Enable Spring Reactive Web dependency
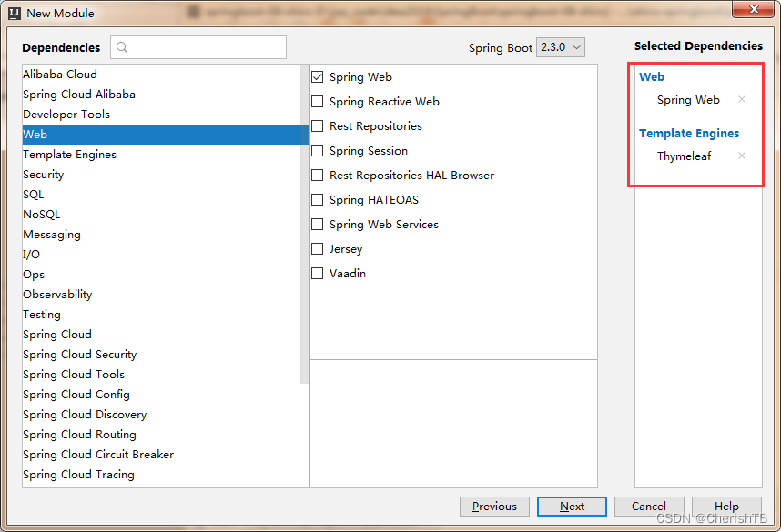 tap(318, 102)
